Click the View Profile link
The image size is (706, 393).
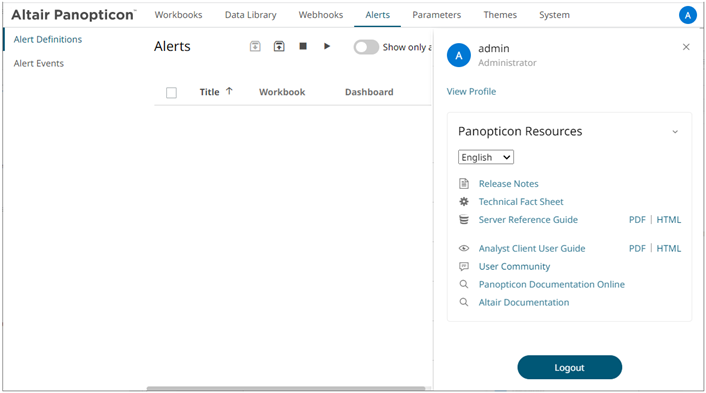coord(471,91)
